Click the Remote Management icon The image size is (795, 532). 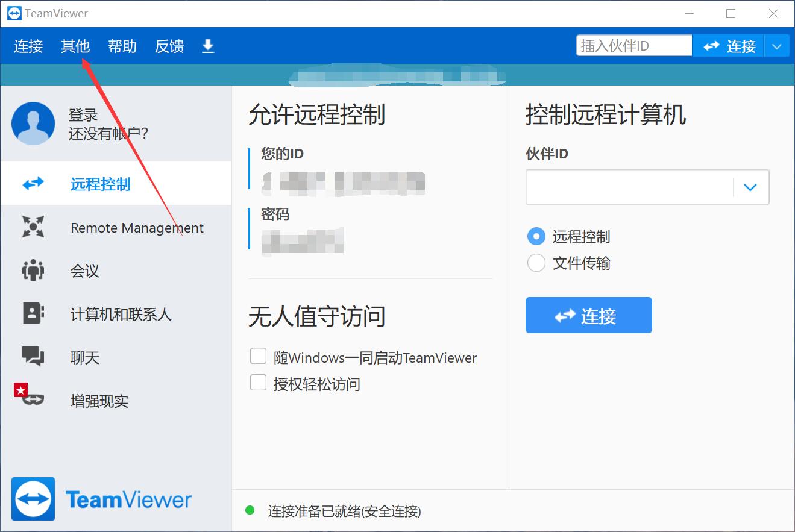(x=33, y=227)
